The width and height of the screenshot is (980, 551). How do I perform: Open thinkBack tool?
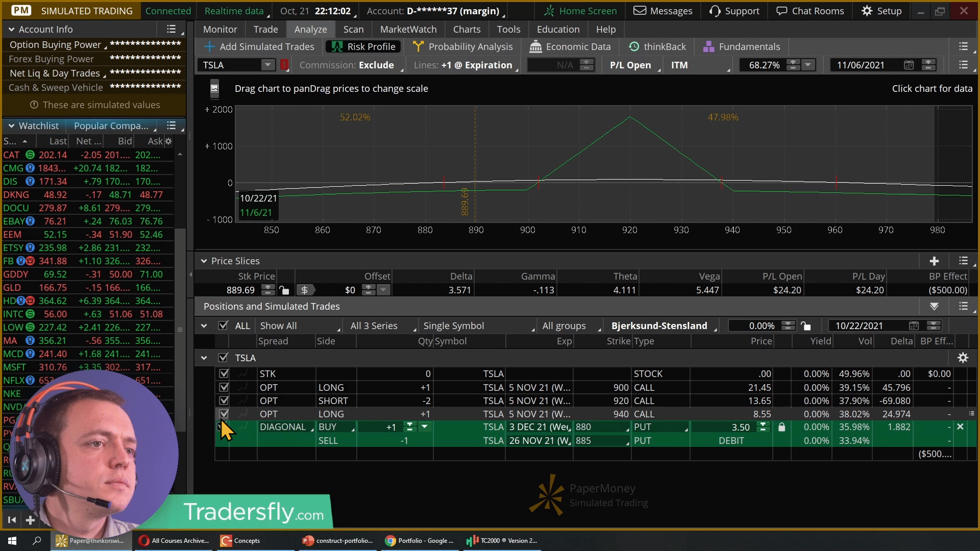(657, 46)
